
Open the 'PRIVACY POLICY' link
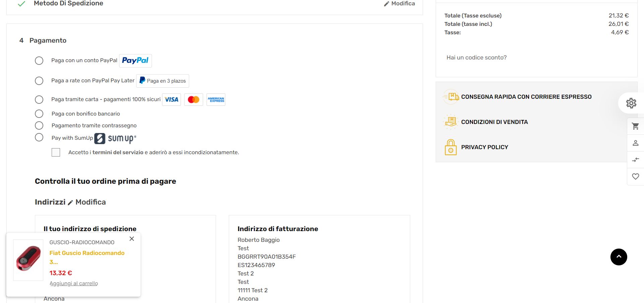coord(485,147)
